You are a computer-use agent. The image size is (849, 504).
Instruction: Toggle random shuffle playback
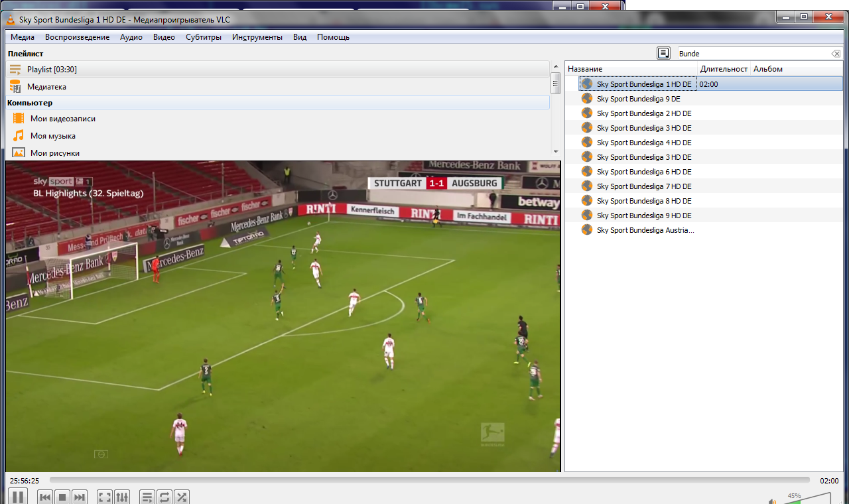tap(182, 497)
